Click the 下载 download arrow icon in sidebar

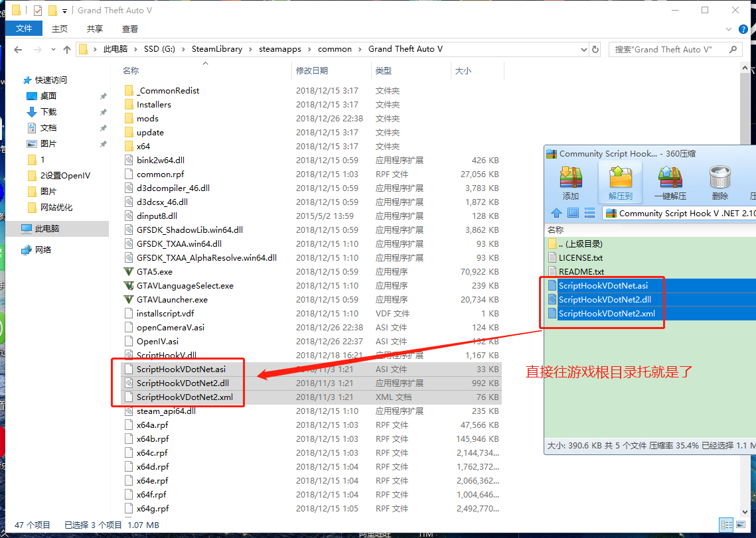32,112
